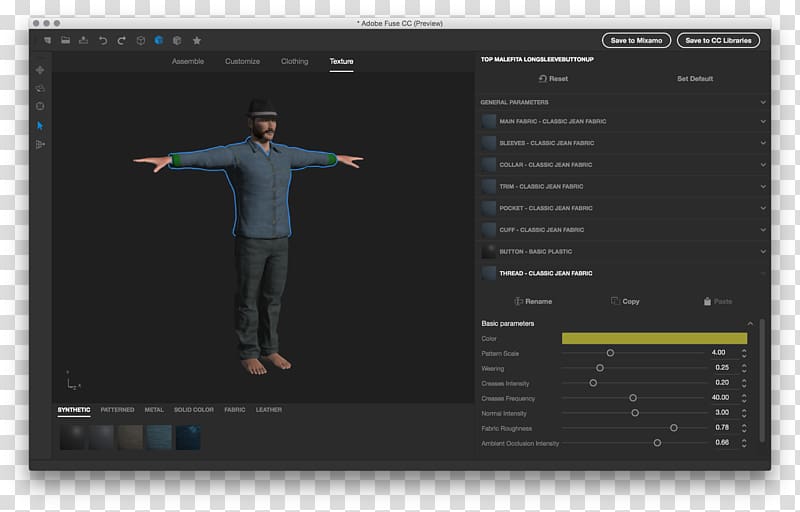Click the new character icon in top toolbar
Image resolution: width=800 pixels, height=512 pixels.
coord(47,40)
